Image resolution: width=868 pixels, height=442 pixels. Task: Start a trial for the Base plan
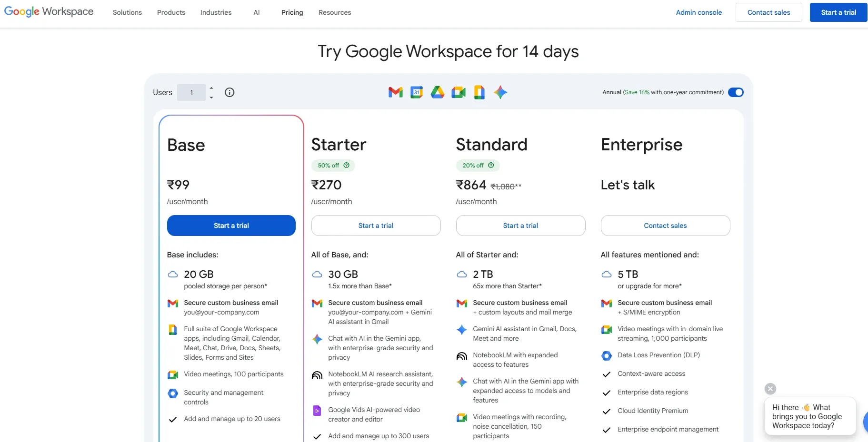point(231,226)
